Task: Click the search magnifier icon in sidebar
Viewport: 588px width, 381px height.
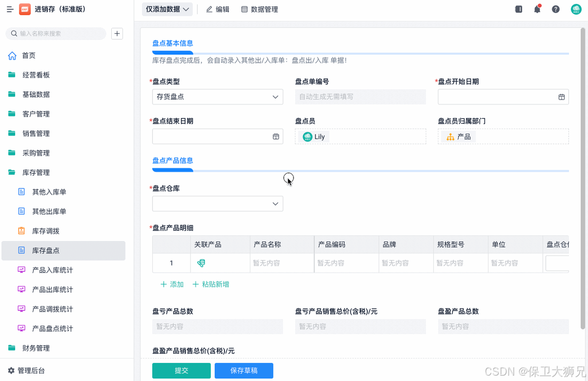Action: point(14,34)
